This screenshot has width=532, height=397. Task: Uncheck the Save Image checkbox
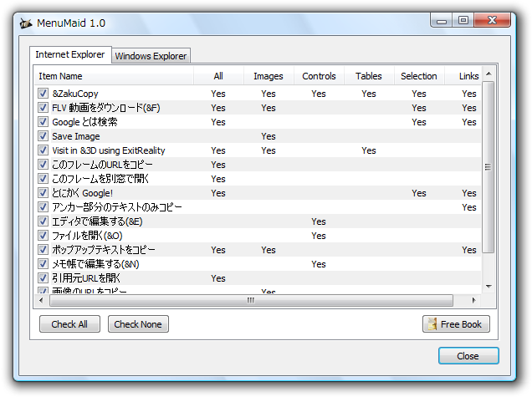pos(43,136)
